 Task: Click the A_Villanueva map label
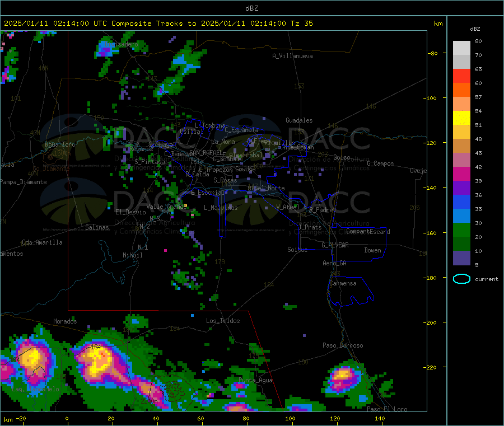click(x=292, y=56)
